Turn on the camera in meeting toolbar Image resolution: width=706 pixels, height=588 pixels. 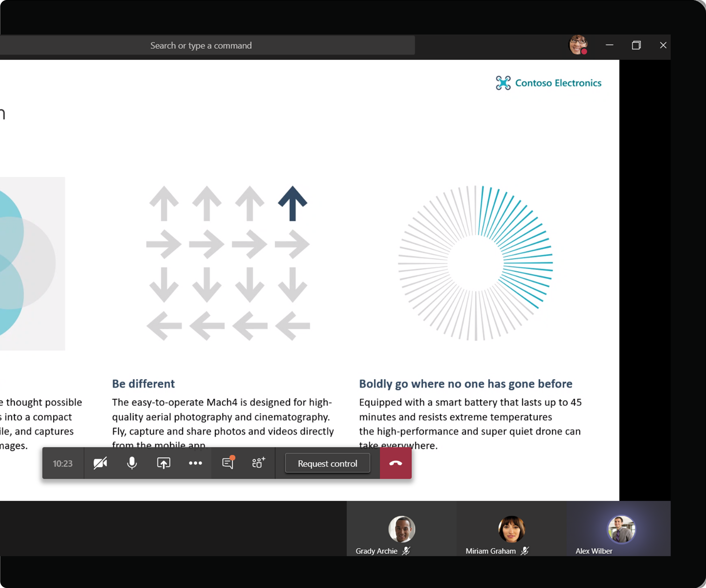pyautogui.click(x=100, y=463)
